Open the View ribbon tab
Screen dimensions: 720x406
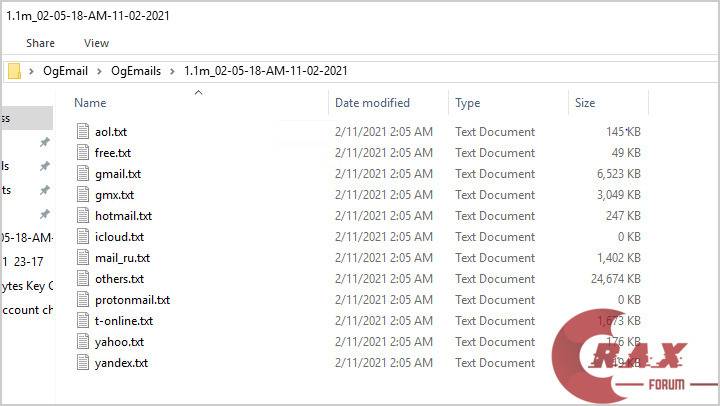click(97, 43)
